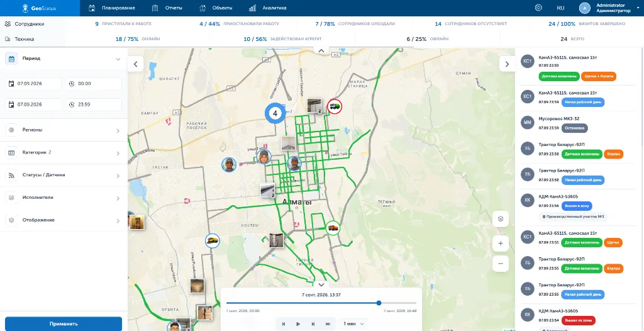Open the Объекты menu
This screenshot has height=331, width=644.
[x=216, y=8]
